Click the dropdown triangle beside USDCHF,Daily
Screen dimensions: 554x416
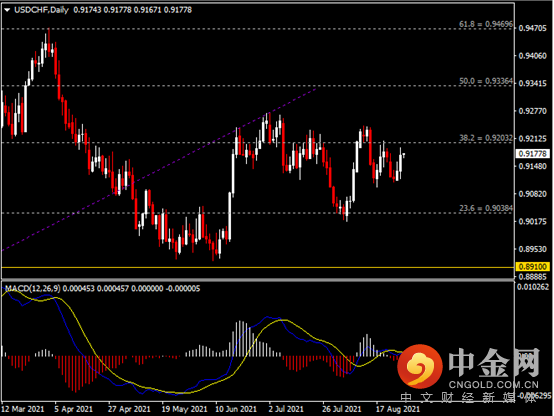pos(7,10)
